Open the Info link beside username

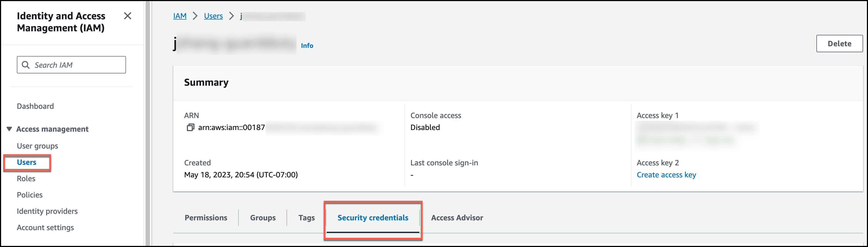click(307, 45)
